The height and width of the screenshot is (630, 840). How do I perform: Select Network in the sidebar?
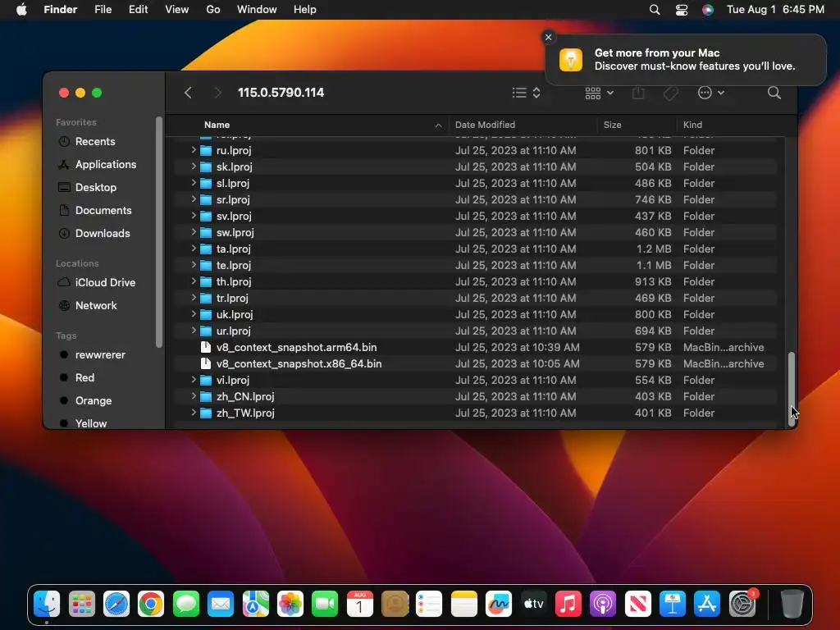96,305
